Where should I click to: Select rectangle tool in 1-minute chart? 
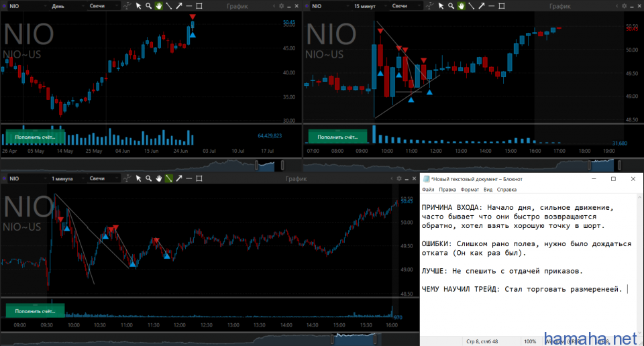[x=199, y=178]
